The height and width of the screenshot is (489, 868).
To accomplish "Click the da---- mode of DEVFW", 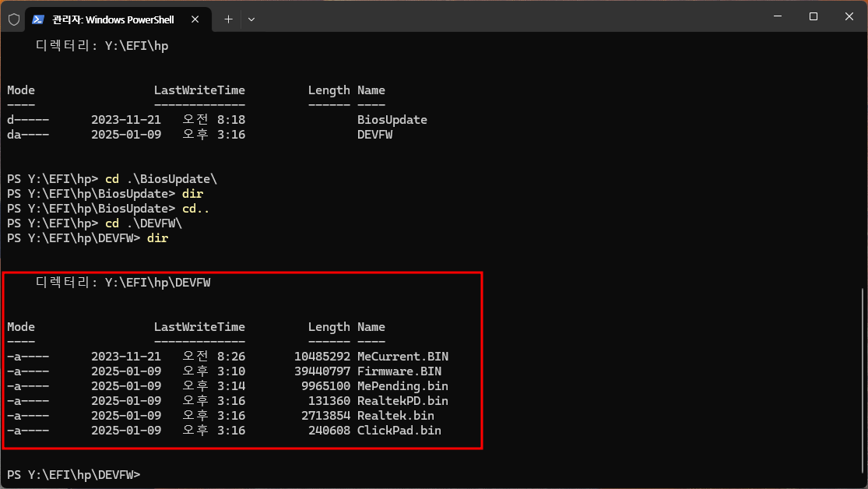I will coord(28,135).
